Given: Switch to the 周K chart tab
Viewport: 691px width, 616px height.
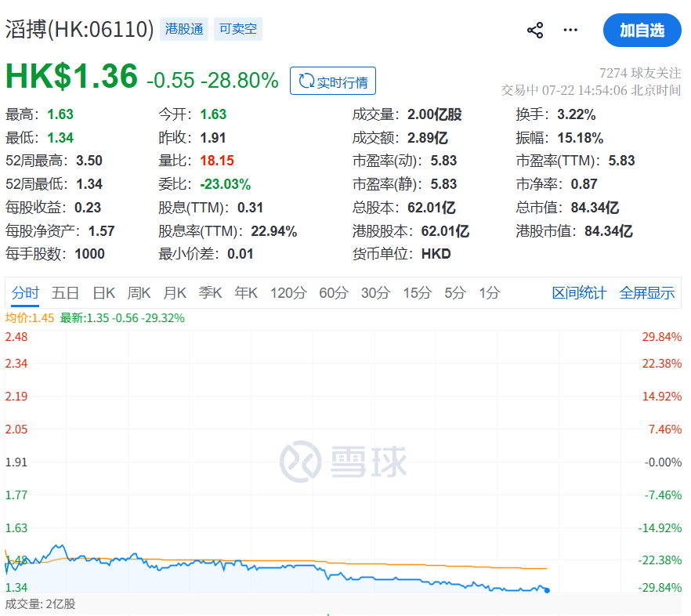Looking at the screenshot, I should (139, 293).
